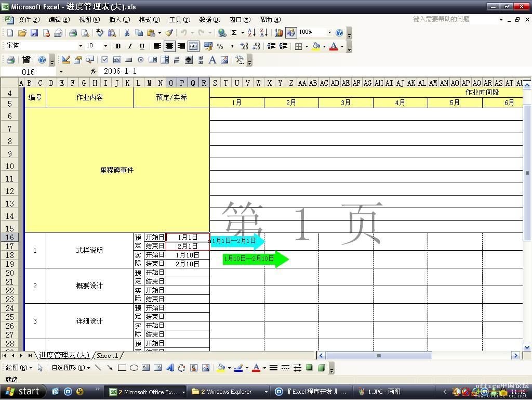Screen dimensions: 532x400
Task: Apply percent style to the cell
Action: coord(220,46)
